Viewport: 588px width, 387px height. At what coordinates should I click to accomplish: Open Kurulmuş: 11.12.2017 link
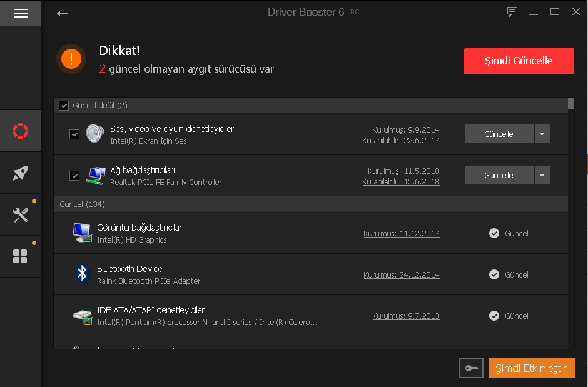401,233
